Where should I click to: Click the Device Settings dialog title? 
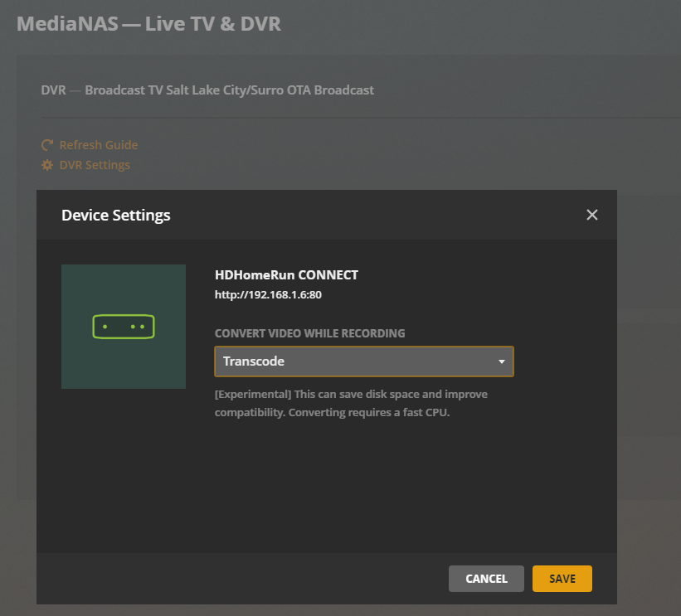click(116, 216)
